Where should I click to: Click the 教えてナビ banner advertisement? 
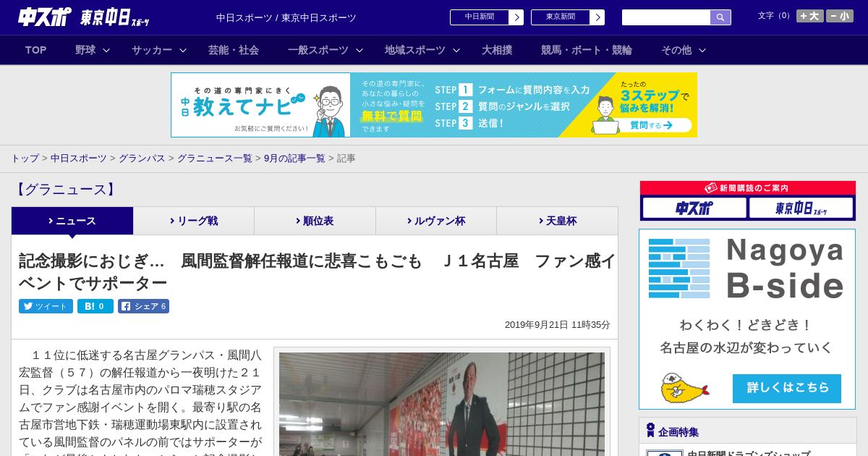(434, 105)
